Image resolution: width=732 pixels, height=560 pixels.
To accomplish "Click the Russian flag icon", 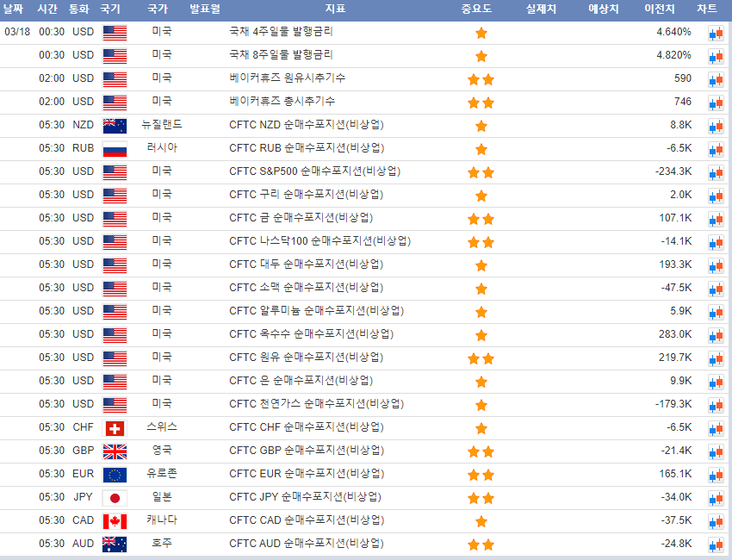I will tap(115, 149).
